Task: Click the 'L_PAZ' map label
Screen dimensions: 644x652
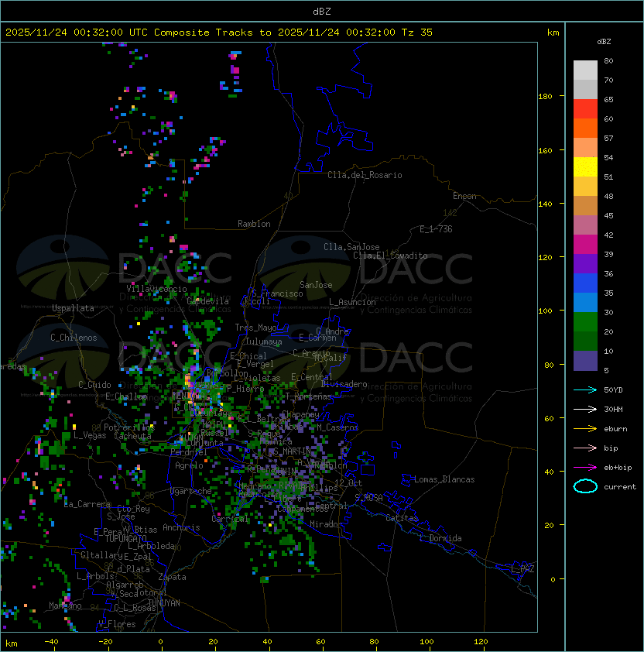Action: (522, 569)
